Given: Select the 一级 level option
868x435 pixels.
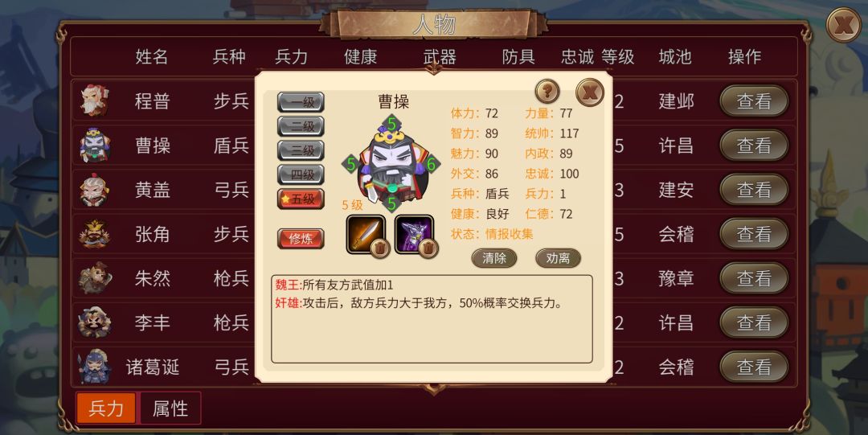Looking at the screenshot, I should pos(301,102).
